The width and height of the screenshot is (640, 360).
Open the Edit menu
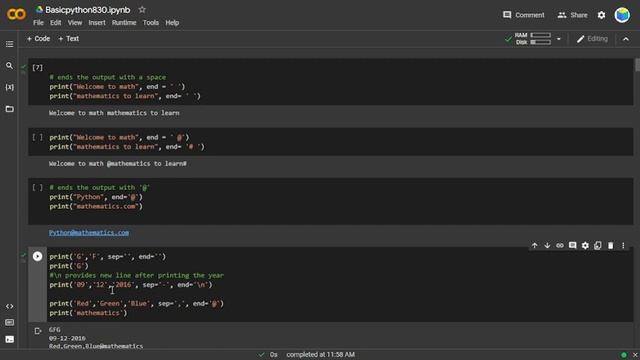point(56,23)
